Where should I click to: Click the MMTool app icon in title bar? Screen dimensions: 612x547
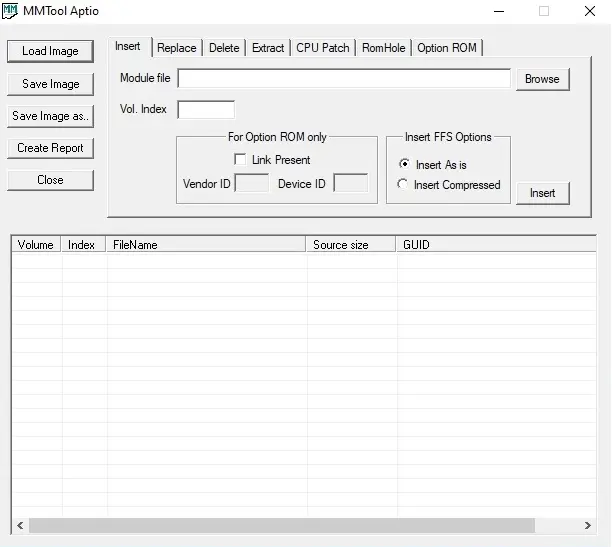pos(10,11)
